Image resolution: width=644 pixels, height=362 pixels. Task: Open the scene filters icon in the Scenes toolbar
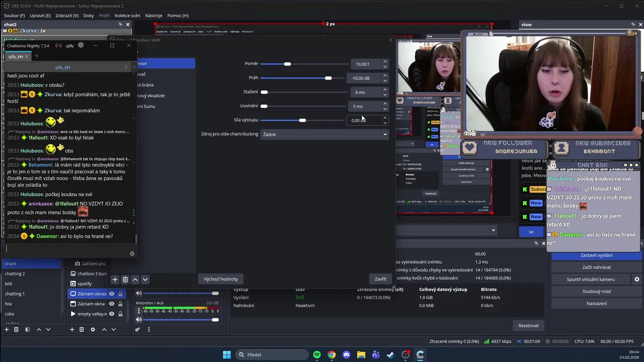coord(27,329)
